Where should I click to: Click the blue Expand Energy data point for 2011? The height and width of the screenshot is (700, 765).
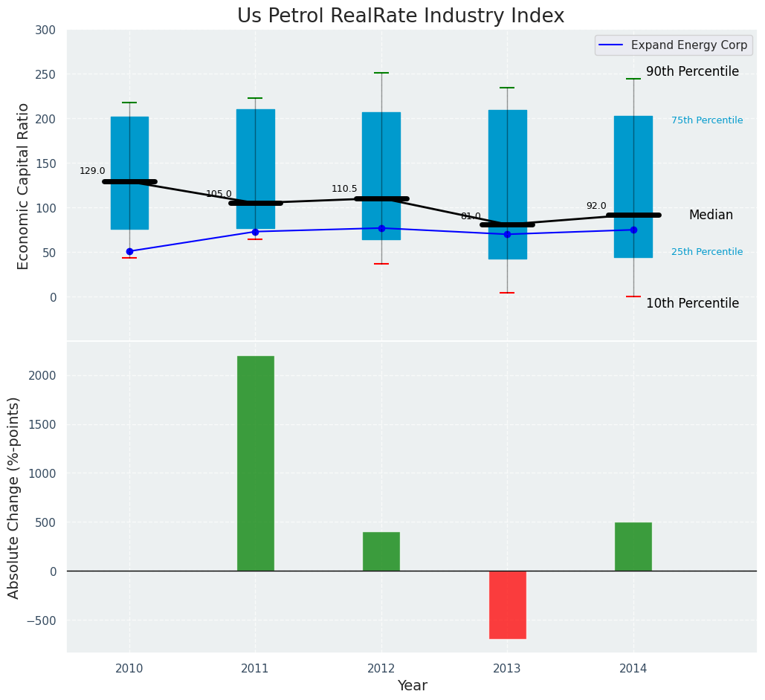coord(255,232)
